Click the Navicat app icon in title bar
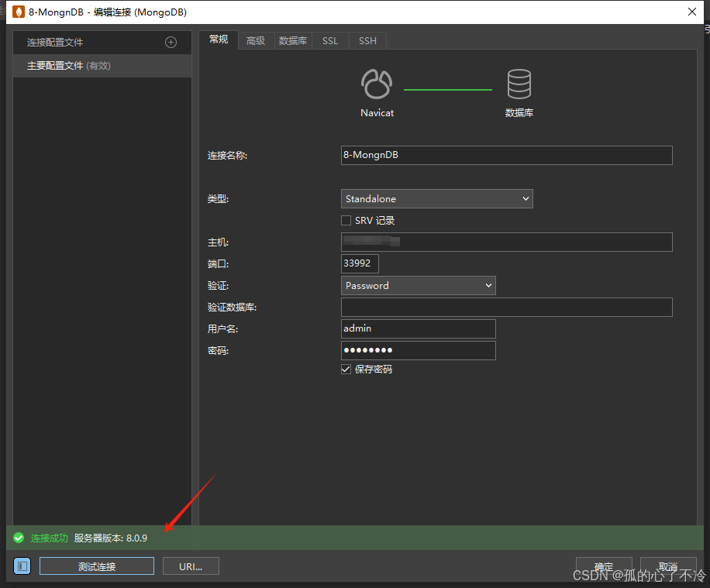Viewport: 710px width, 588px height. click(19, 12)
